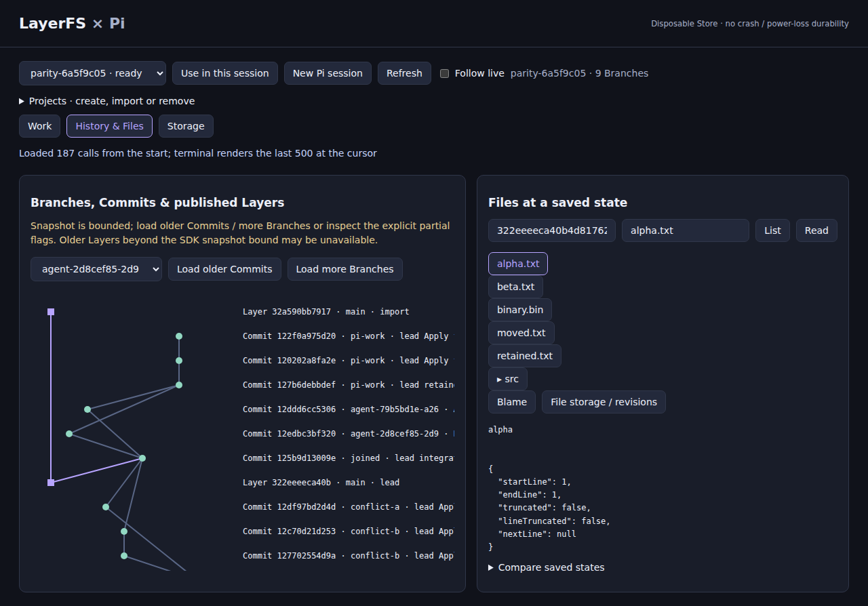The image size is (868, 606).
Task: Expand the src folder
Action: coord(508,379)
